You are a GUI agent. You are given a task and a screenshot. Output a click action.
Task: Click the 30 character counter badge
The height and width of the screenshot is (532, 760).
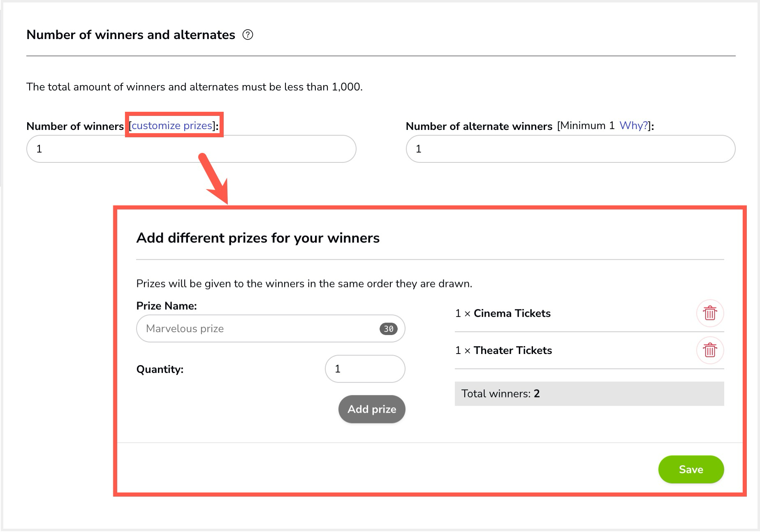tap(388, 328)
